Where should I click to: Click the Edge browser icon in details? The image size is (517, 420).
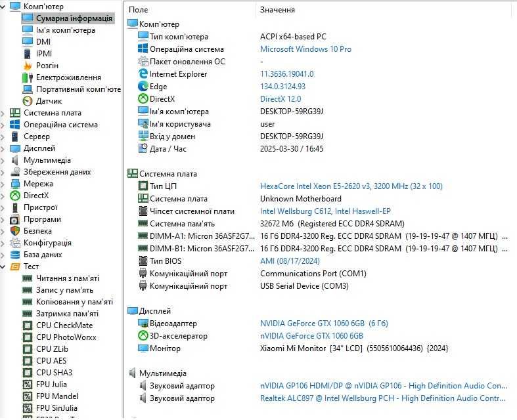click(x=143, y=87)
